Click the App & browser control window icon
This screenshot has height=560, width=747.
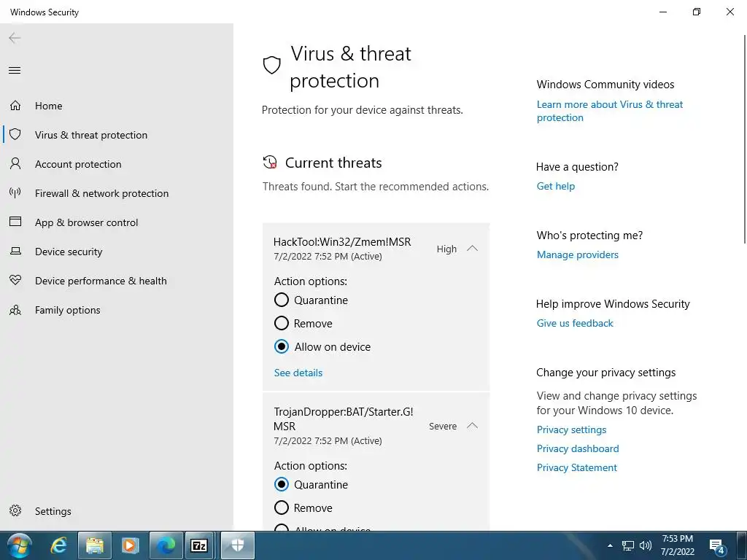coord(15,222)
